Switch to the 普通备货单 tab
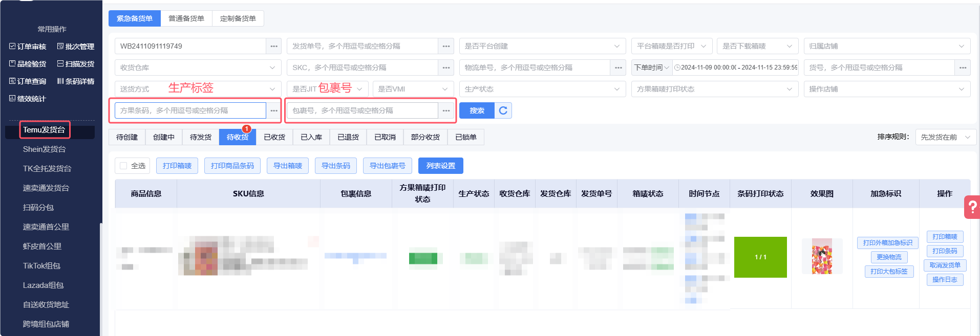Image resolution: width=980 pixels, height=336 pixels. (186, 18)
